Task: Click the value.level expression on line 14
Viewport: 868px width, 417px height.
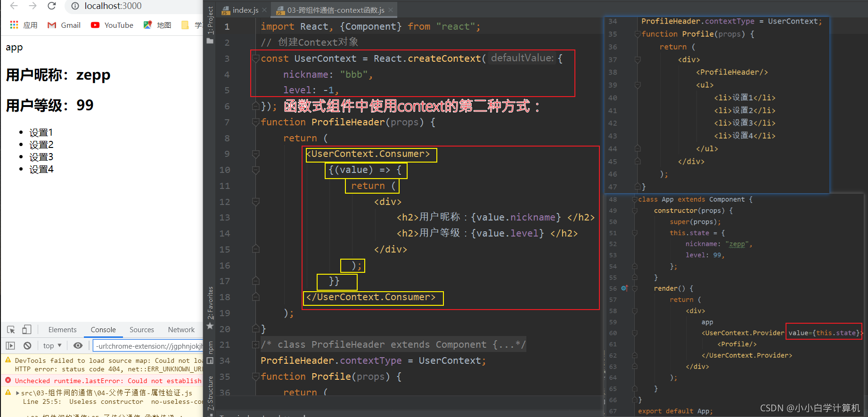Action: (508, 234)
